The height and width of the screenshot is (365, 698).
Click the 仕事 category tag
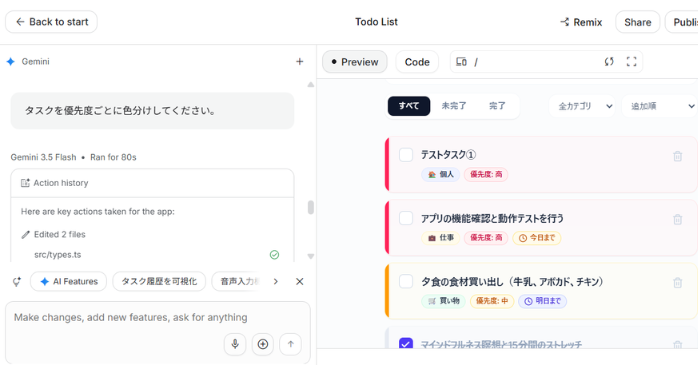pyautogui.click(x=441, y=238)
